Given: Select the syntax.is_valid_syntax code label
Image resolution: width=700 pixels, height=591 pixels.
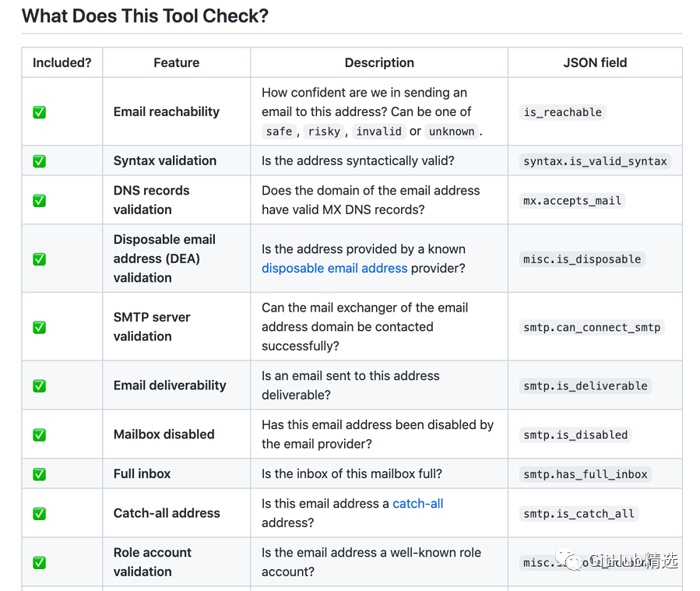Looking at the screenshot, I should coord(595,161).
